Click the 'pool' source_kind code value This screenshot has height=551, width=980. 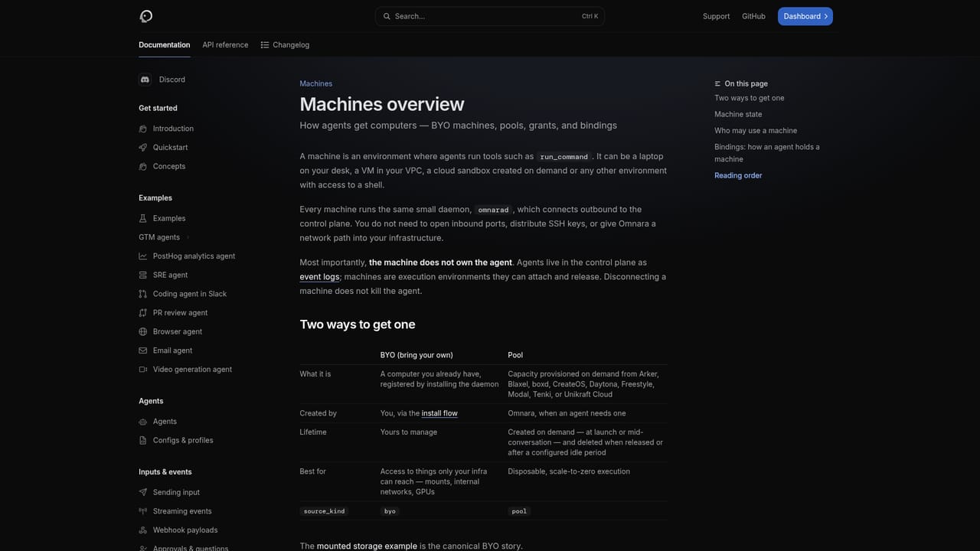(x=519, y=511)
